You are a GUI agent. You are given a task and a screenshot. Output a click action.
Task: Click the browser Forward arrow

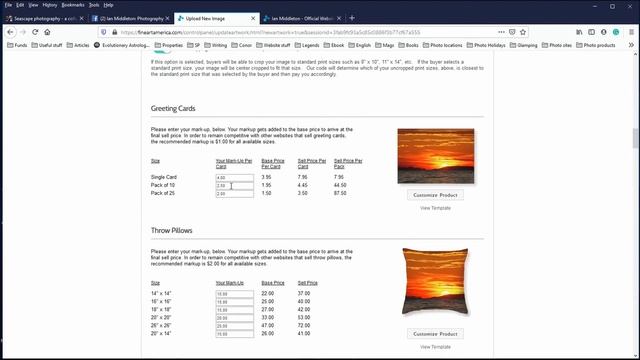pyautogui.click(x=23, y=32)
